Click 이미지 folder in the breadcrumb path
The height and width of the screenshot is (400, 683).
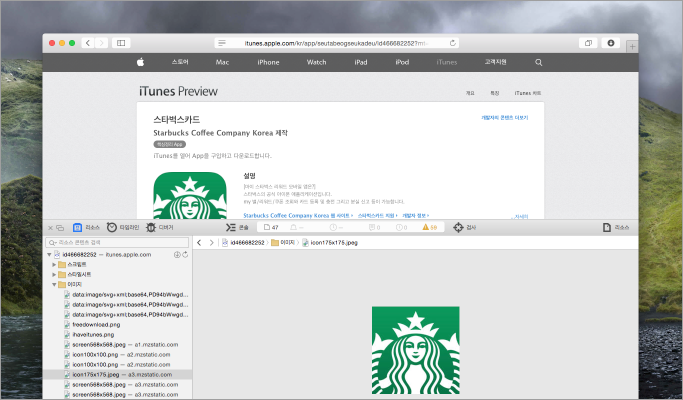point(283,243)
